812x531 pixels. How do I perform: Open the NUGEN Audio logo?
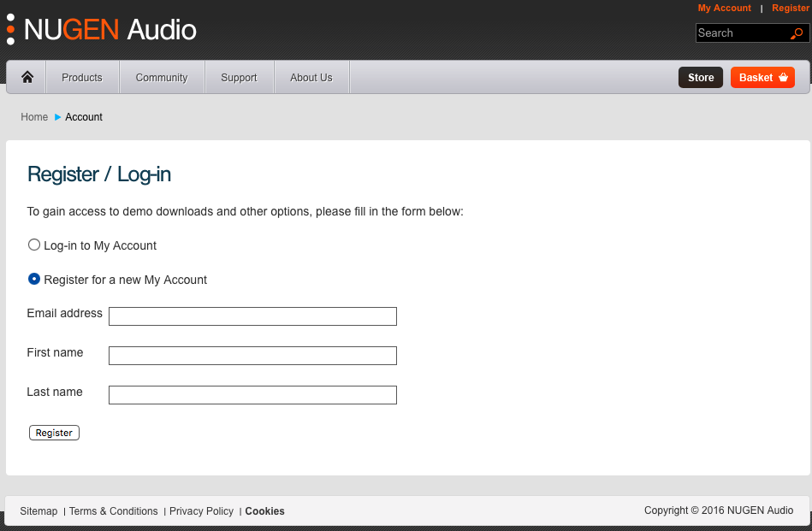102,29
